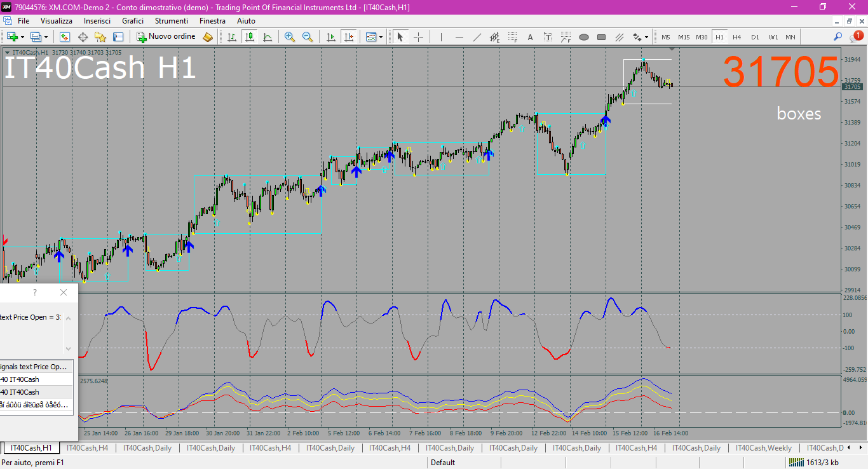868x469 pixels.
Task: Select the text 'A' tool
Action: [530, 37]
